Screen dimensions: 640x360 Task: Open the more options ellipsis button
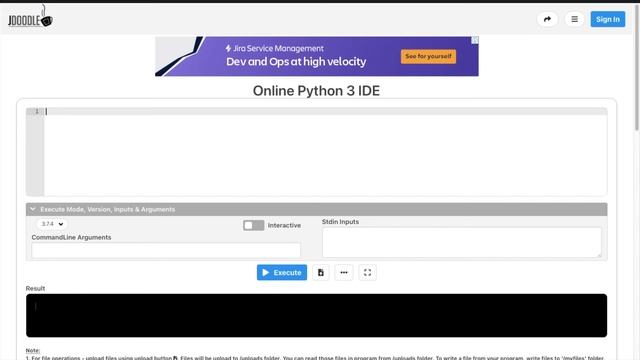[x=344, y=272]
